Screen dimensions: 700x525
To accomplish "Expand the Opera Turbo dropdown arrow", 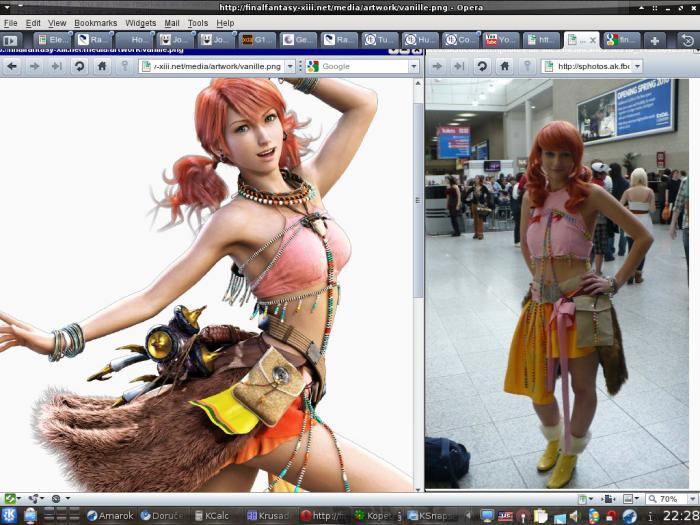I will 68,498.
